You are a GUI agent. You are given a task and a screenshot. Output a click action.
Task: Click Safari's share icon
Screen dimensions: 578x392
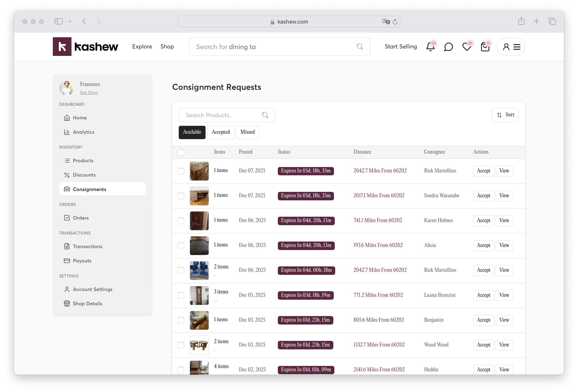521,21
